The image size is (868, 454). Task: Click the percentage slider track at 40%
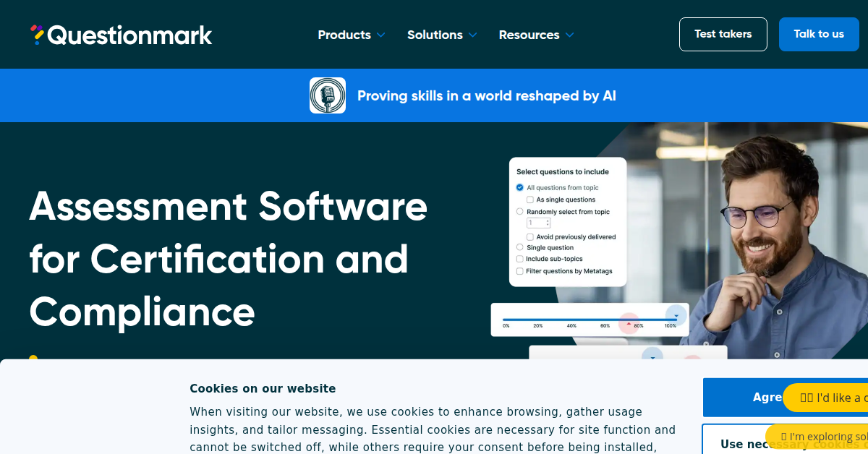571,319
